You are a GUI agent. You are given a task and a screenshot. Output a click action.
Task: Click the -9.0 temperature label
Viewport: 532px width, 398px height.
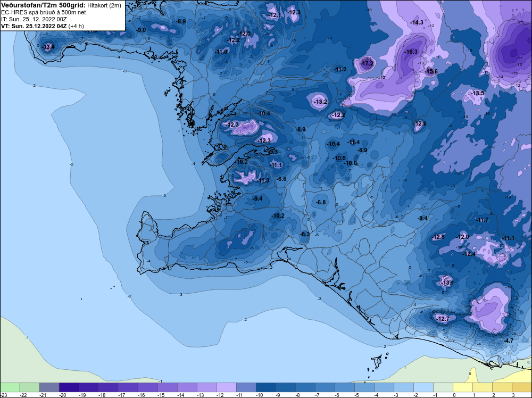tap(141, 30)
